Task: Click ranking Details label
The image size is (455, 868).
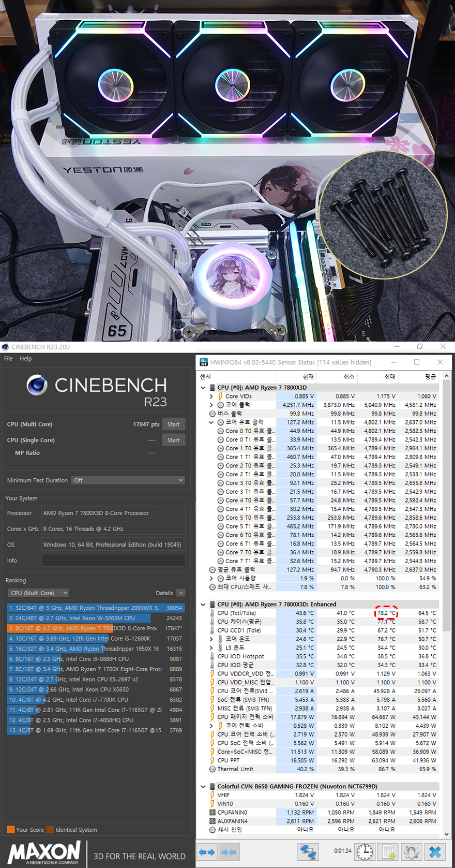Action: pos(164,593)
